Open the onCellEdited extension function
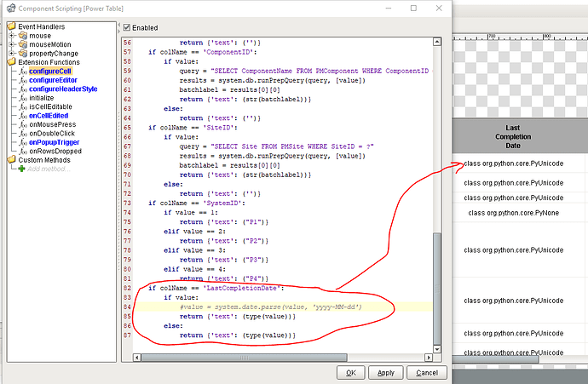This screenshot has height=384, width=588. [49, 116]
